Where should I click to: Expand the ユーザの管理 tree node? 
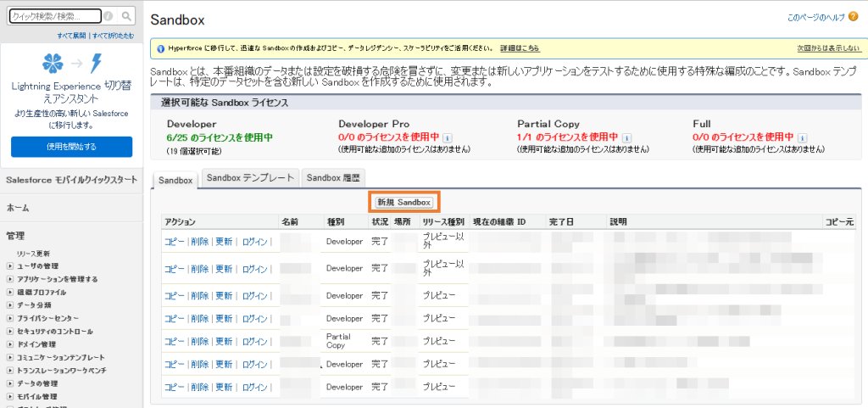pos(10,266)
